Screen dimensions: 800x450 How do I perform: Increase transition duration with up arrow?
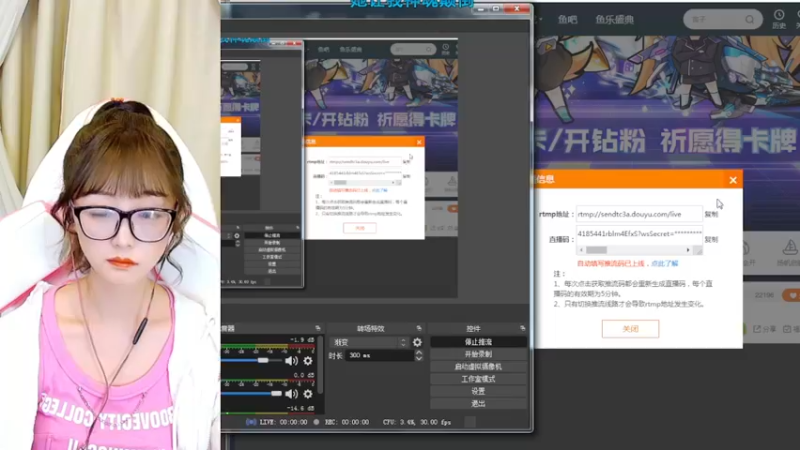(x=419, y=353)
